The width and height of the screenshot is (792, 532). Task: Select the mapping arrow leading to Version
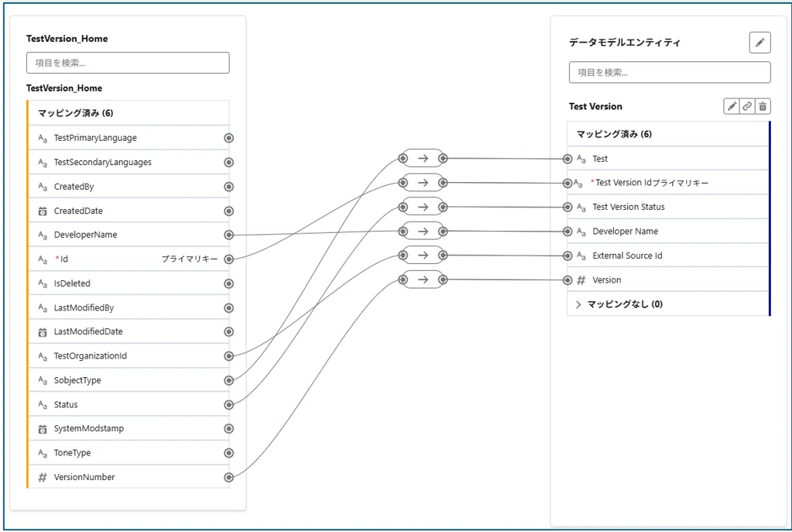[423, 280]
